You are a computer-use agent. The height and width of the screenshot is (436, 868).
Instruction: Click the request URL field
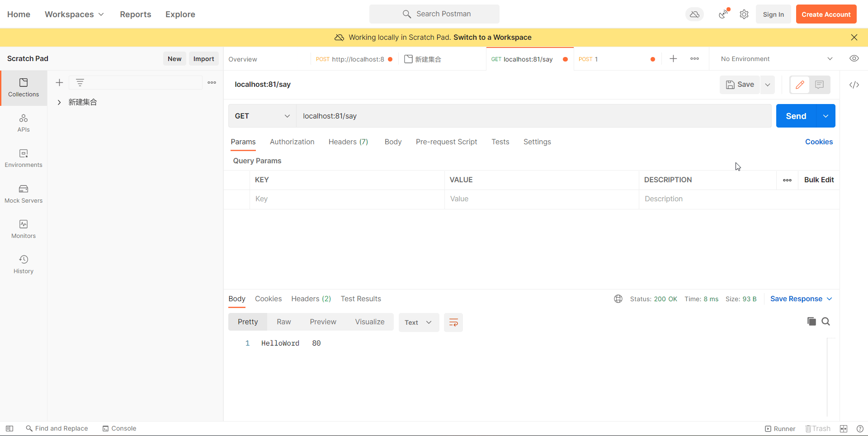pos(534,116)
